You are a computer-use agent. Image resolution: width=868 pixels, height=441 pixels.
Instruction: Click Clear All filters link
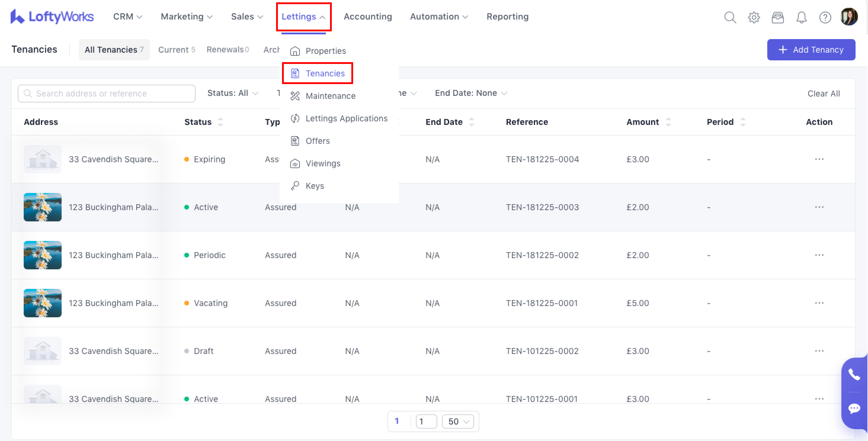[x=823, y=94]
